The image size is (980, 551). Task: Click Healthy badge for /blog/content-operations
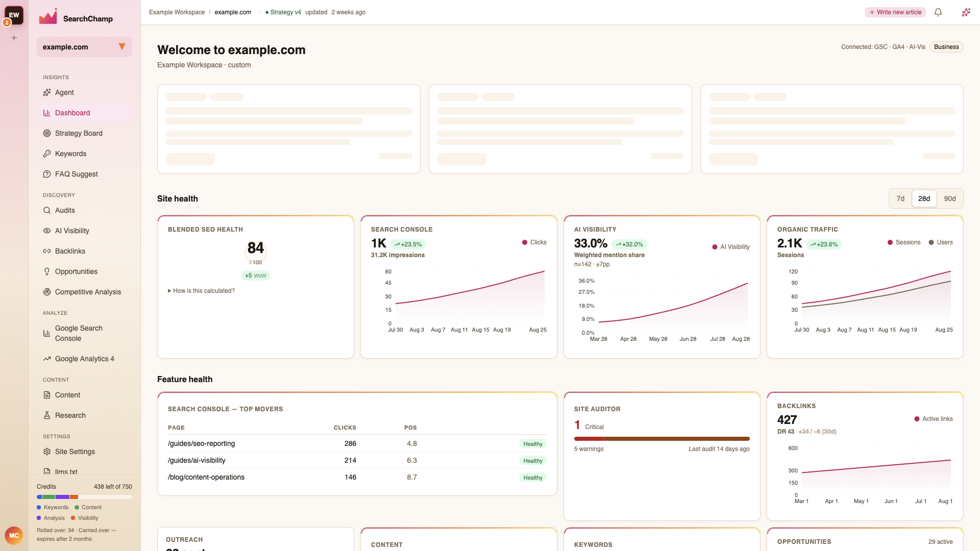click(533, 478)
